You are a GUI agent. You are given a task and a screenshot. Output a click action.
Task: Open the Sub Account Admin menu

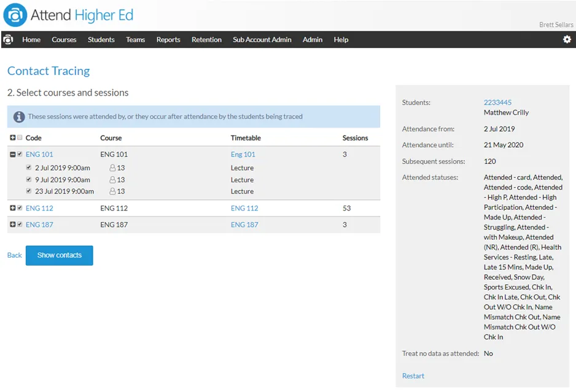click(262, 40)
